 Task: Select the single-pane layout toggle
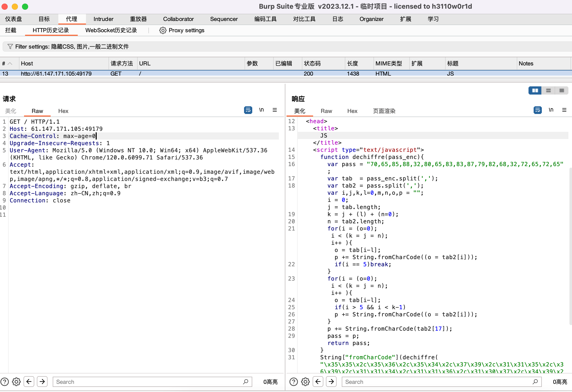point(562,90)
